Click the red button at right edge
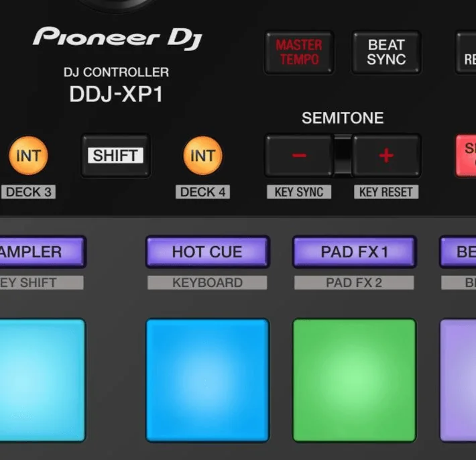This screenshot has height=460, width=476. (x=467, y=156)
